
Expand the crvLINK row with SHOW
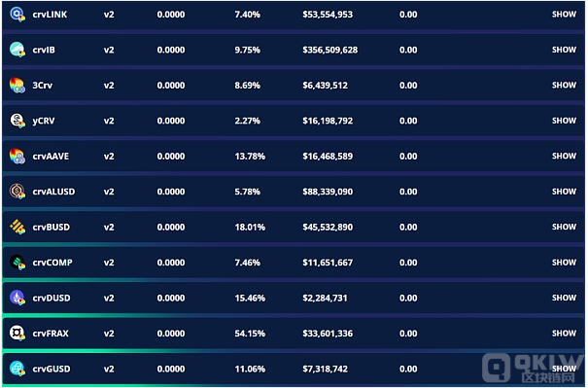[x=564, y=15]
